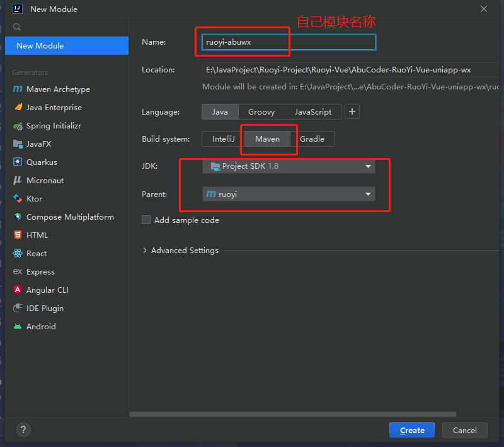Select the React generator
Screen dimensions: 504x447
67,253
